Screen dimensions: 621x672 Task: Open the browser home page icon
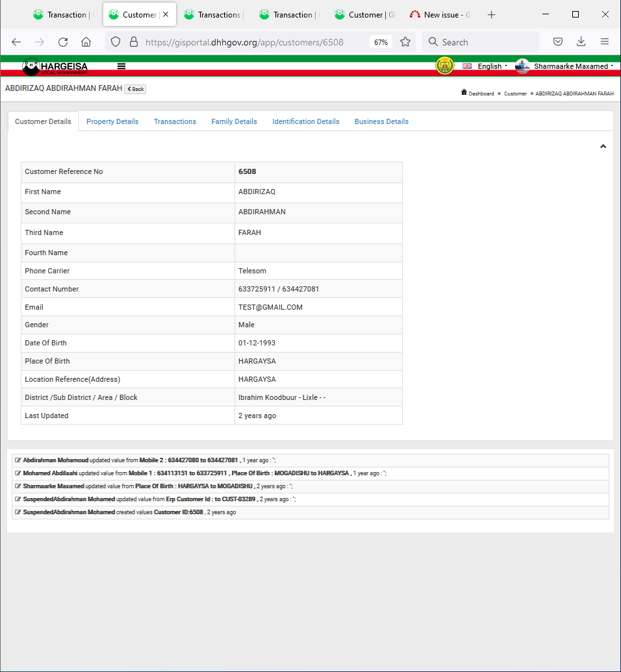tap(86, 42)
